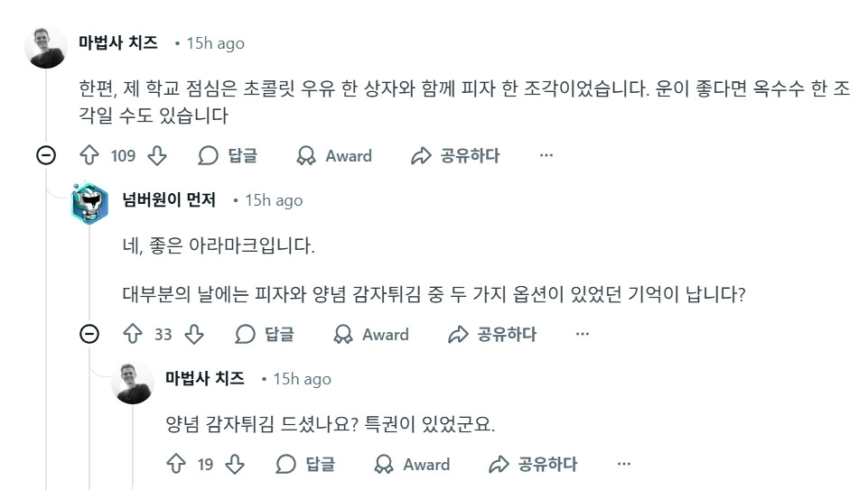
Task: Open the 넘버원이 먼저 user profile name
Action: pos(169,200)
